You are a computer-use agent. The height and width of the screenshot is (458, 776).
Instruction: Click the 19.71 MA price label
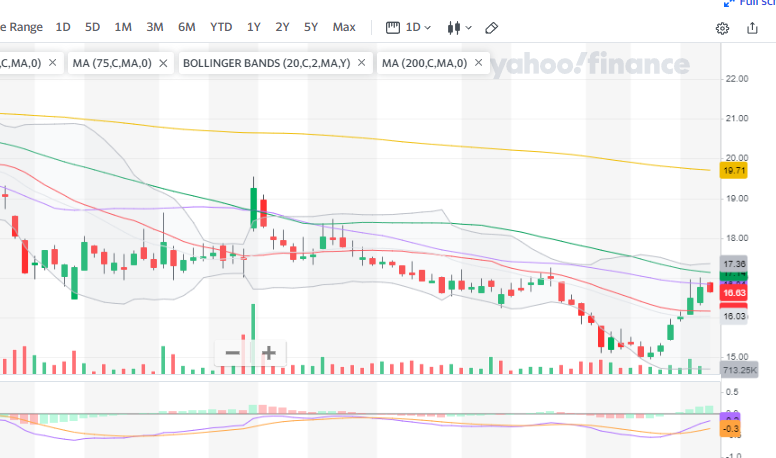[x=734, y=171]
